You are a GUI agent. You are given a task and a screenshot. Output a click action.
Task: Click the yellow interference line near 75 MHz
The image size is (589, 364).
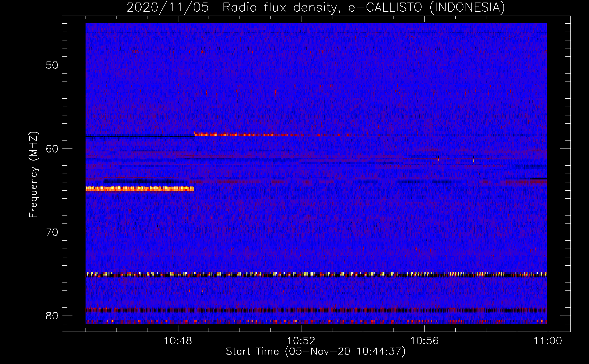point(316,274)
